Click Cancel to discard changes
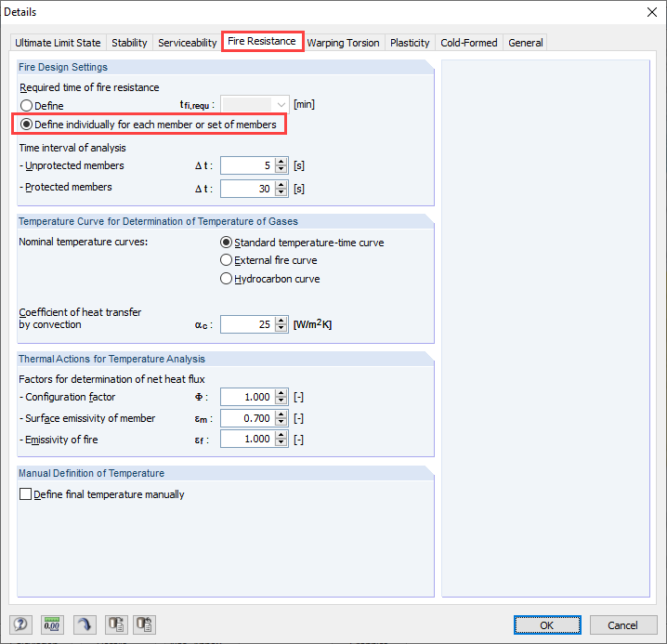The image size is (667, 644). (x=622, y=624)
